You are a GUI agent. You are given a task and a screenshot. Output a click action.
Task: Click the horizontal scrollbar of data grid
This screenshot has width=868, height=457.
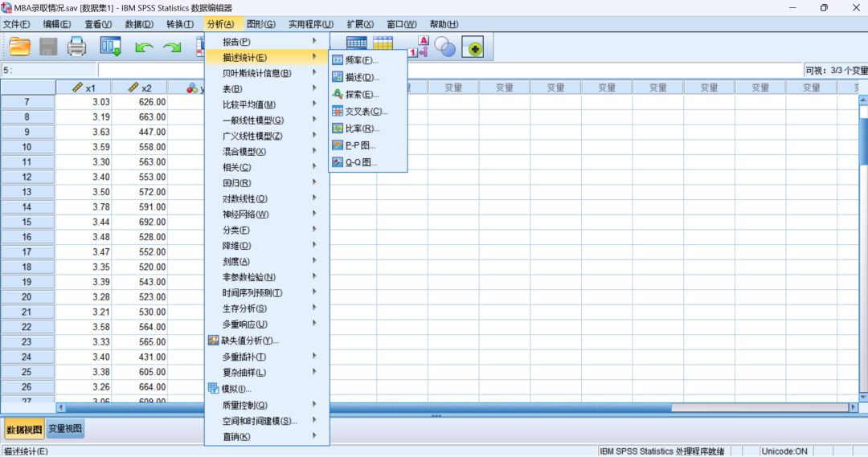(x=457, y=408)
